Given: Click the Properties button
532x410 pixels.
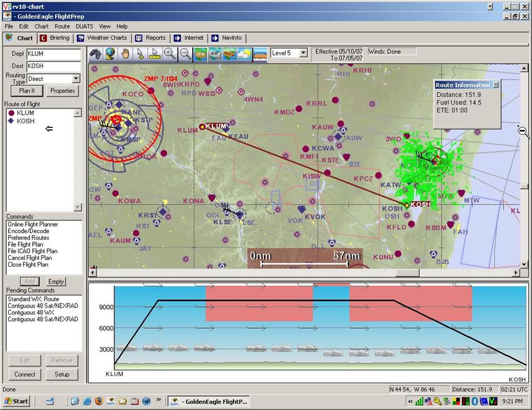Looking at the screenshot, I should click(62, 90).
